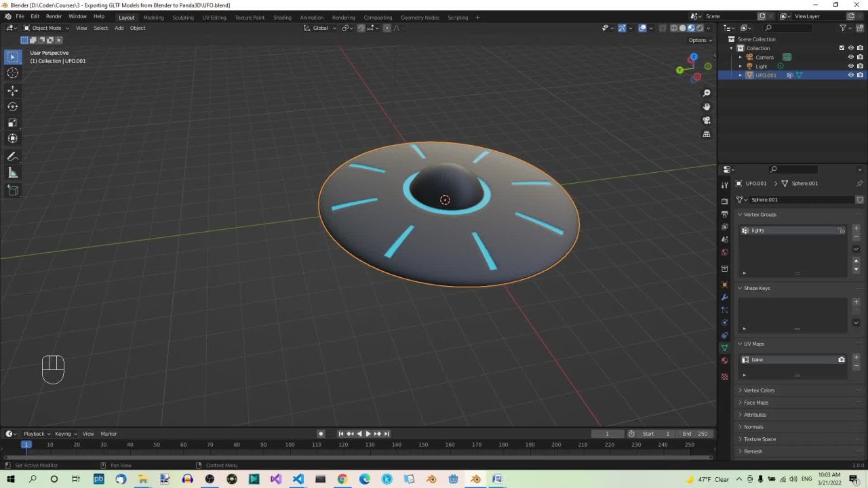Click frame 100 on the timeline

coord(290,445)
